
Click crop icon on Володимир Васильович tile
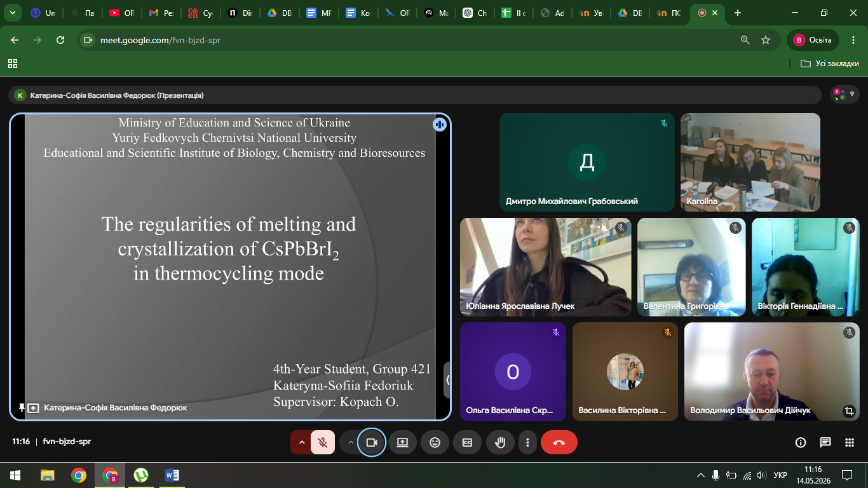click(x=848, y=411)
